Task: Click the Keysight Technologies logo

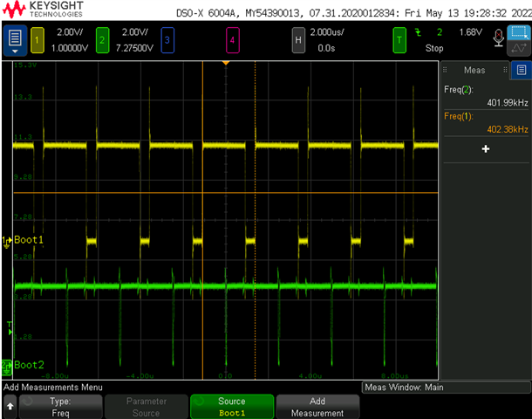Action: tap(43, 10)
